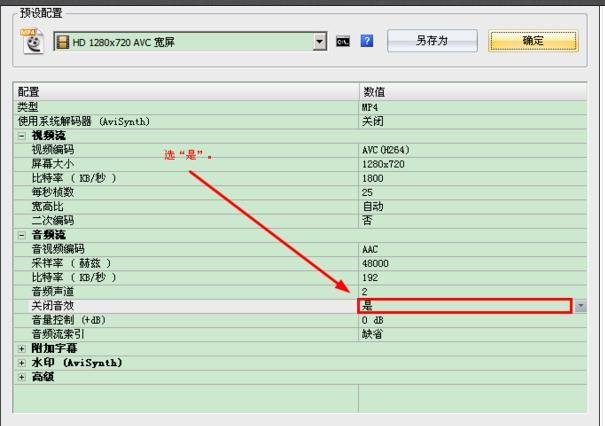
Task: Select the 屏幕大小 value 1280x720
Action: (383, 164)
